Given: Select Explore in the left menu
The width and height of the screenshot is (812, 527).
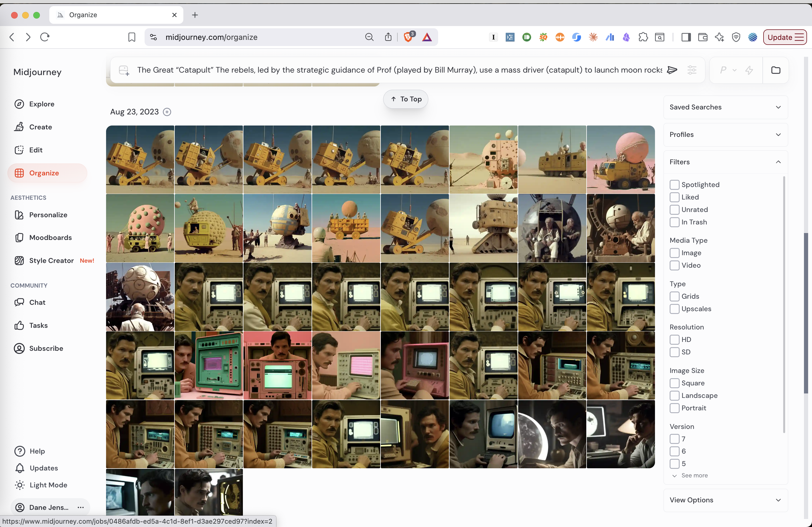Looking at the screenshot, I should pos(41,104).
